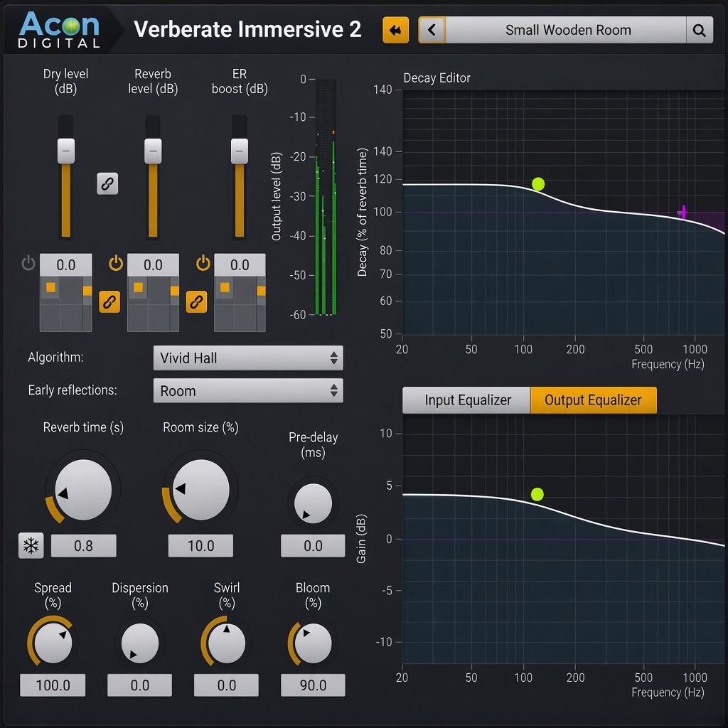Click green node on Output Equalizer curve
The image size is (728, 728).
[537, 495]
